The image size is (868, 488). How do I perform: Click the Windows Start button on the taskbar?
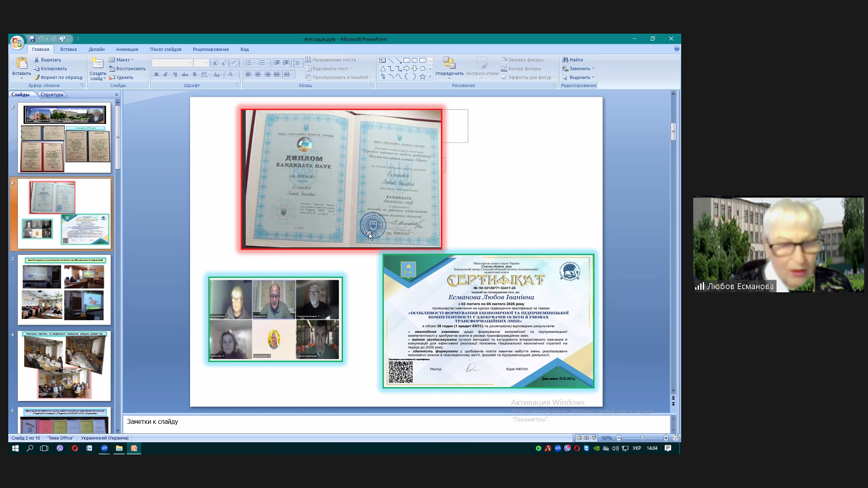click(16, 448)
